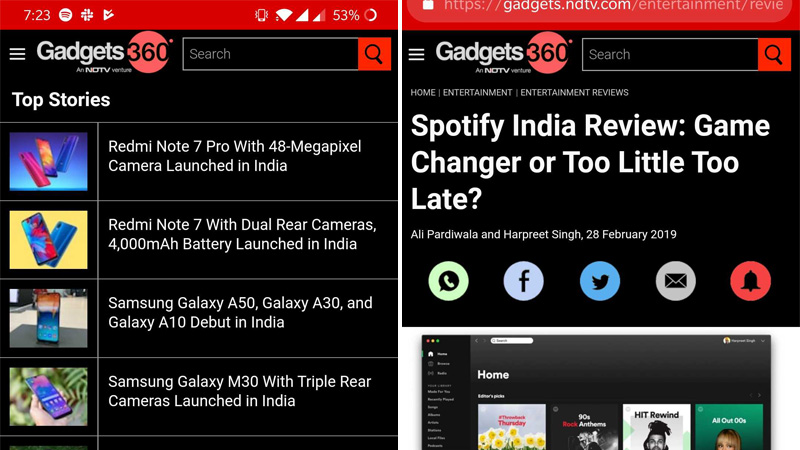Image resolution: width=800 pixels, height=450 pixels.
Task: Click Home heading in Spotify screenshot
Action: point(493,375)
